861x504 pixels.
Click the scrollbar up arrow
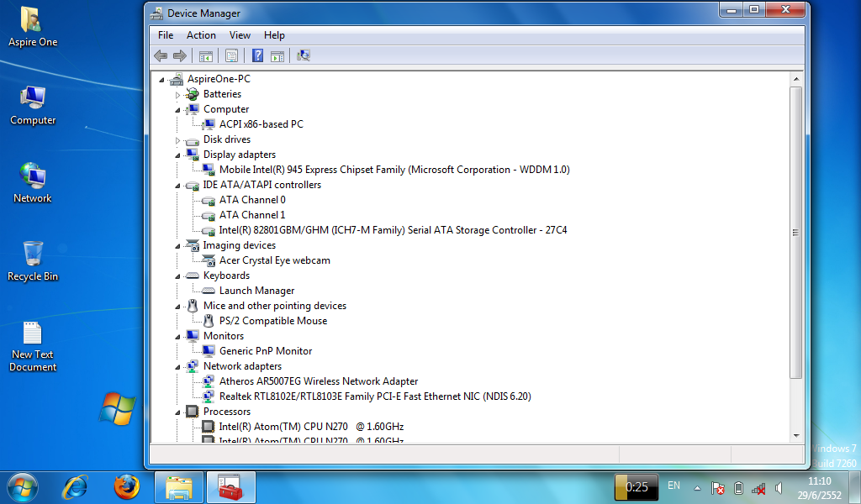pyautogui.click(x=796, y=80)
